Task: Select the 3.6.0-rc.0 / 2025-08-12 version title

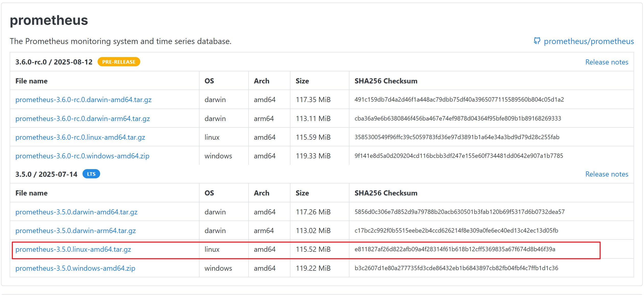Action: tap(54, 62)
